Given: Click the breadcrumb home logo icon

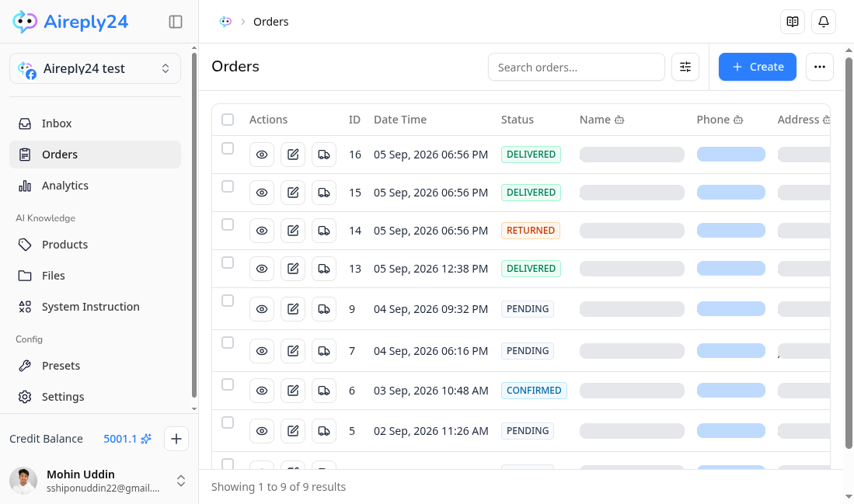Looking at the screenshot, I should click(x=225, y=22).
